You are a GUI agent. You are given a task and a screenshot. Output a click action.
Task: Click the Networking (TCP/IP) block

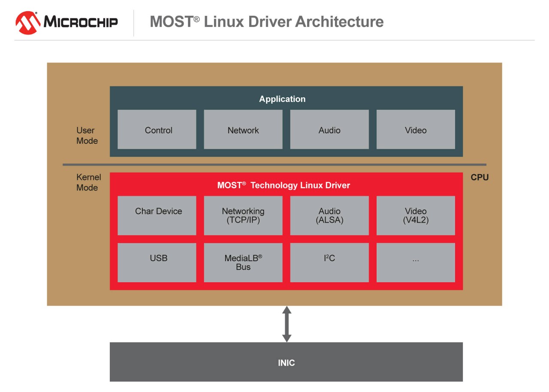pyautogui.click(x=243, y=215)
